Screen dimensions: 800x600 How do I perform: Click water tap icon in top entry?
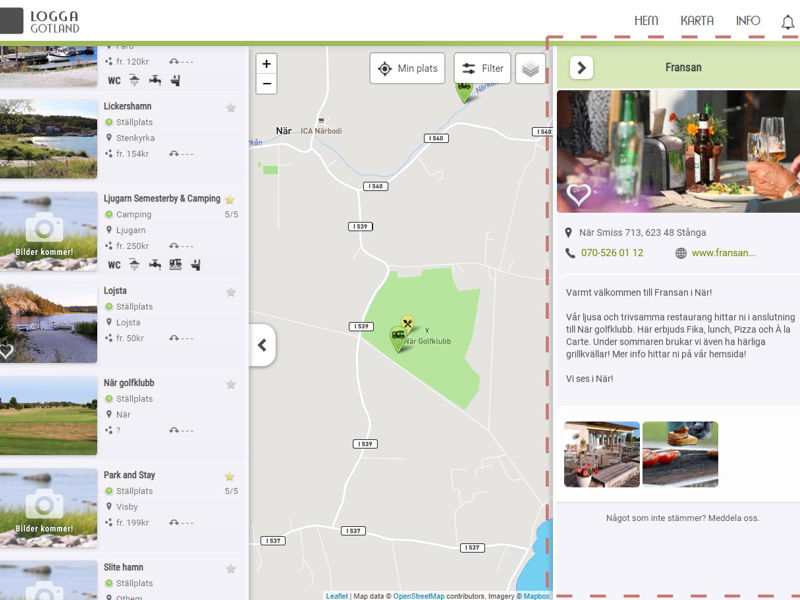click(x=155, y=80)
